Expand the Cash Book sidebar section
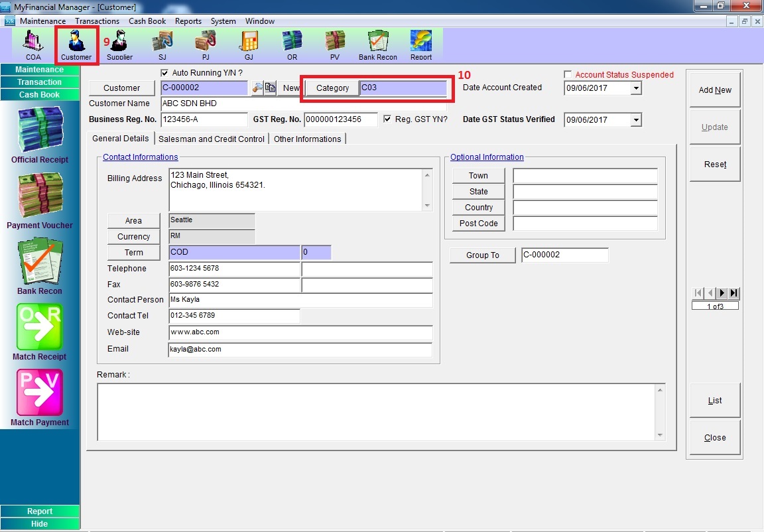This screenshot has width=764, height=532. pyautogui.click(x=40, y=95)
